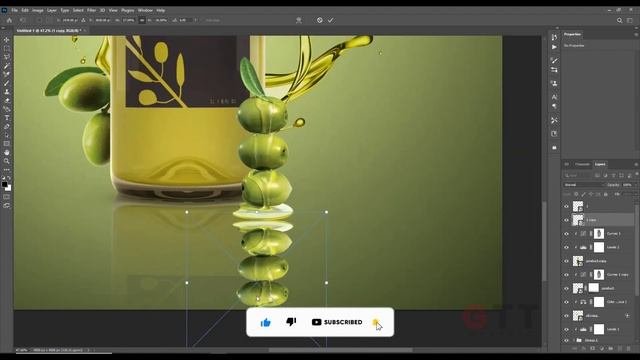Click the Home icon in options bar
640x360 pixels.
[x=9, y=20]
